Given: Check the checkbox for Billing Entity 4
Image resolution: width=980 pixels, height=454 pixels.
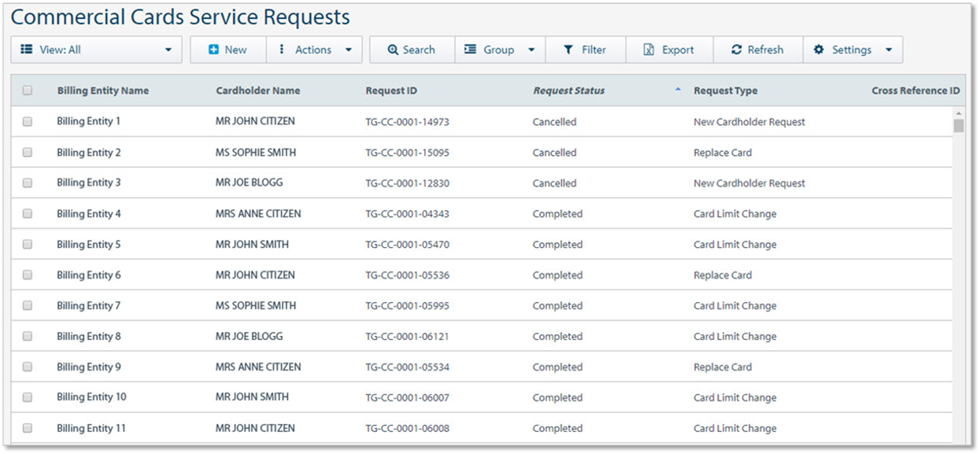Looking at the screenshot, I should (28, 213).
